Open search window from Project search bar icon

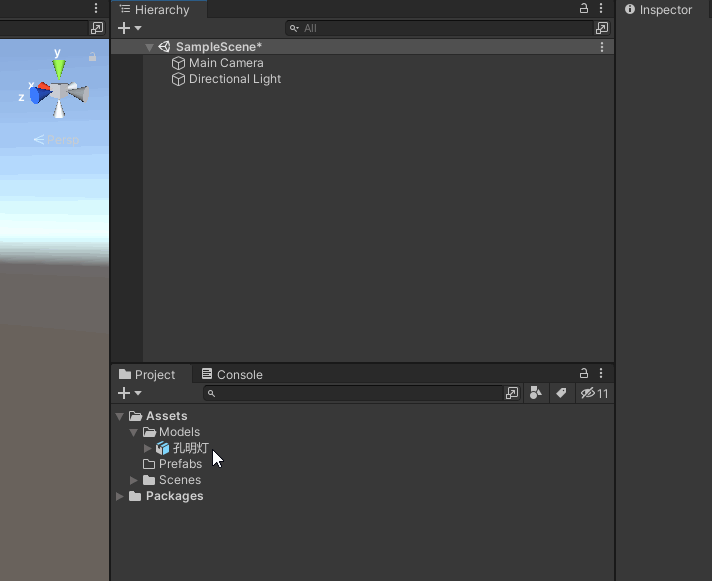click(512, 393)
